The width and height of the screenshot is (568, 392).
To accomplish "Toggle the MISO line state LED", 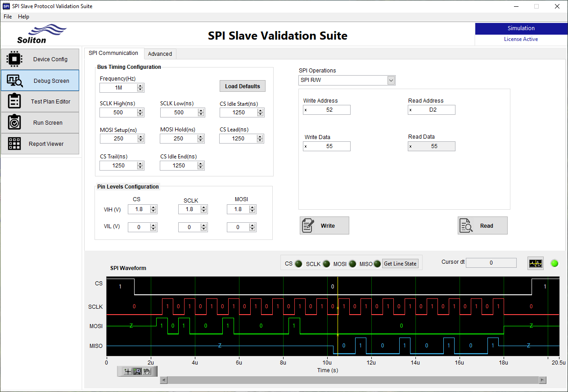I will click(377, 264).
